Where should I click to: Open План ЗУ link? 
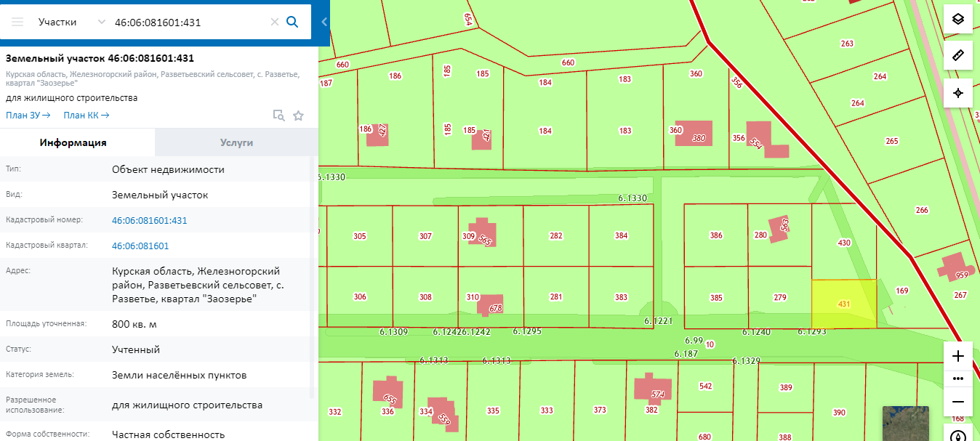coord(28,115)
